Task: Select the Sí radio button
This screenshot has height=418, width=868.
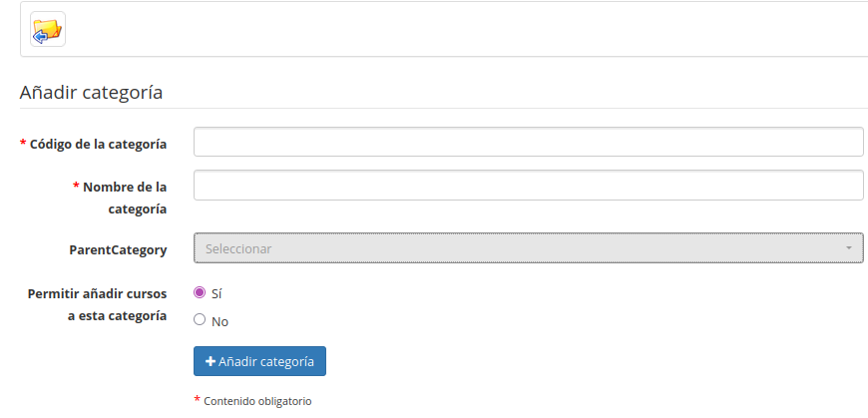Action: 200,293
